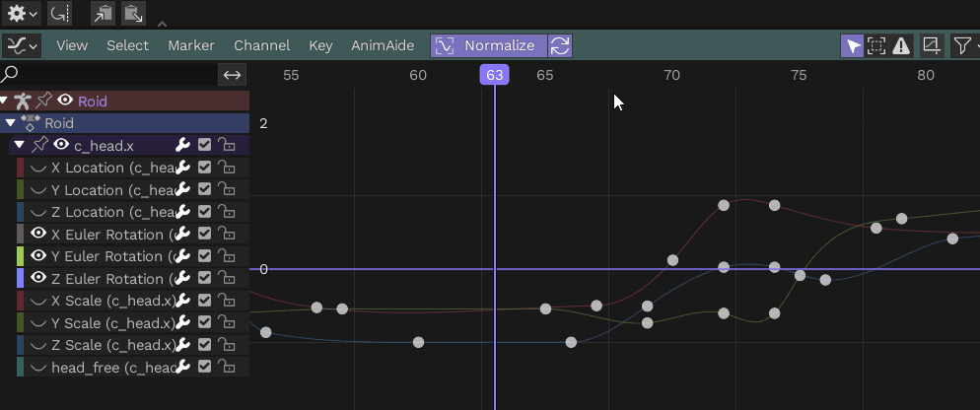Viewport: 980px width, 410px height.
Task: Enable Only Show Selected filter
Action: [x=852, y=45]
